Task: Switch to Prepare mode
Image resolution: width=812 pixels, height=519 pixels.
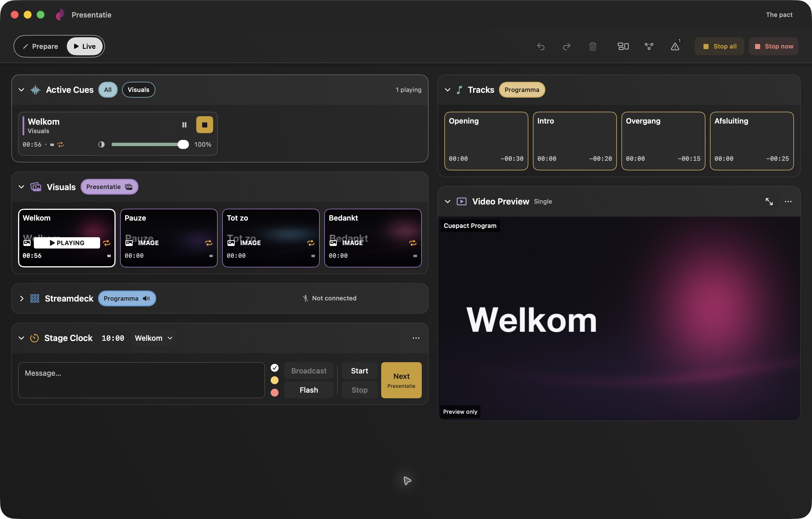Action: click(41, 46)
